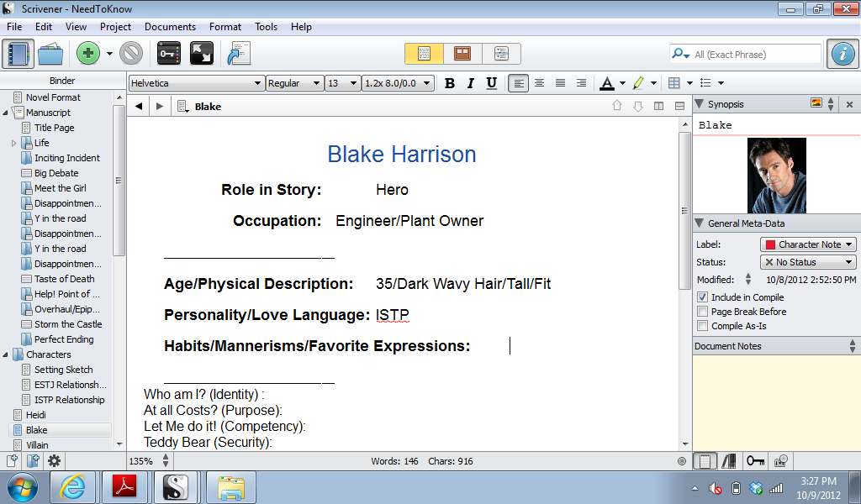Justify the text alignment
Image resolution: width=861 pixels, height=504 pixels.
[x=560, y=83]
